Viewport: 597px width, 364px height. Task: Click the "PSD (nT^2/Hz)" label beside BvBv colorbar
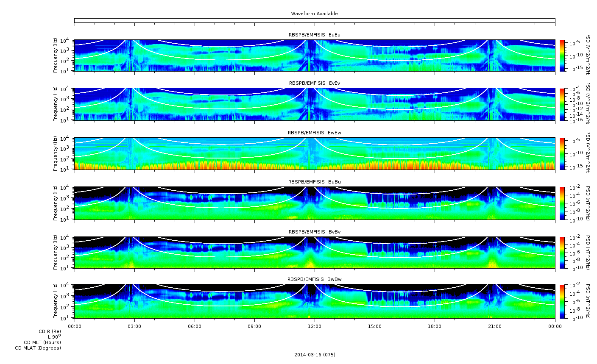coord(588,253)
